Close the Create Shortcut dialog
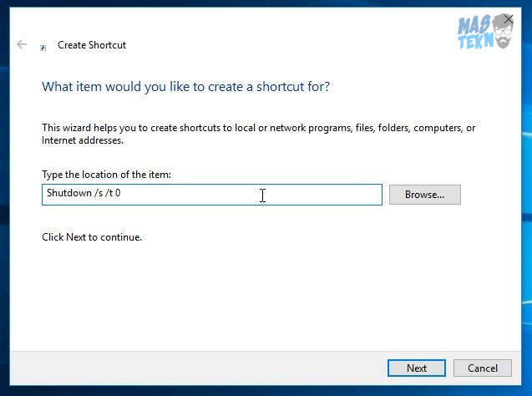This screenshot has height=396, width=532. 509,19
